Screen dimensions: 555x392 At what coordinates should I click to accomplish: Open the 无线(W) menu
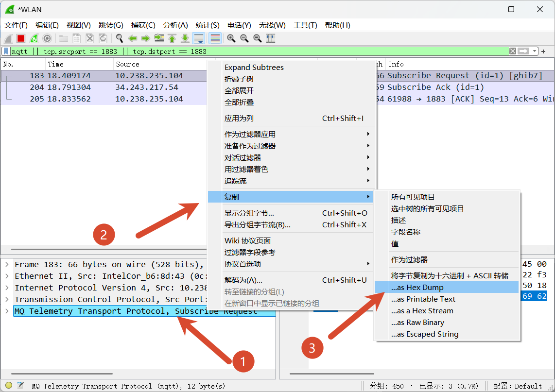[272, 25]
